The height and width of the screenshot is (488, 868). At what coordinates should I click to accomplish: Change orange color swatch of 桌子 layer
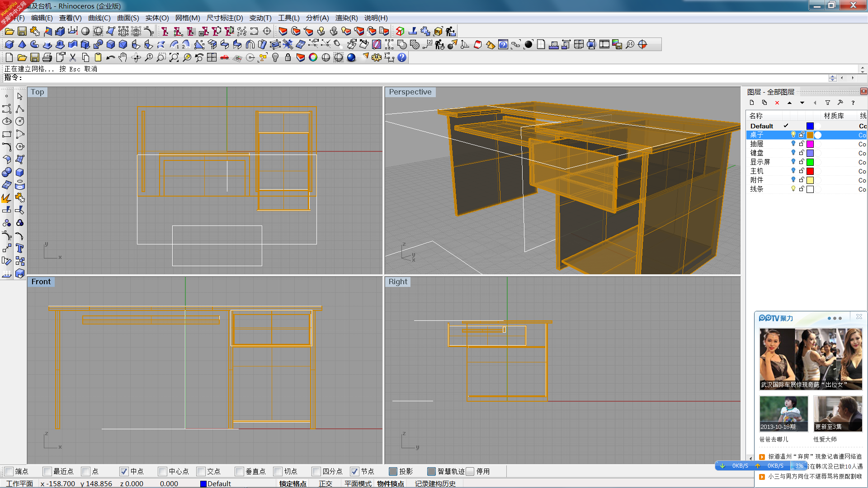[x=810, y=135]
